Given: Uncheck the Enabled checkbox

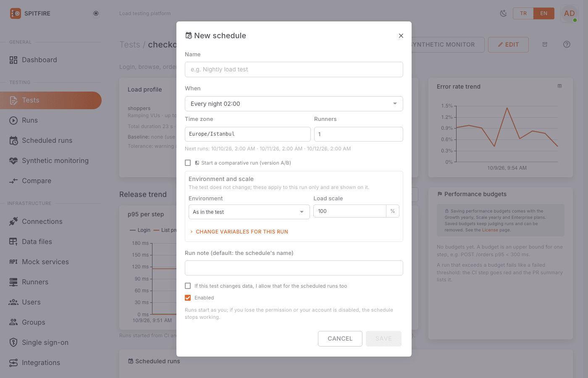Looking at the screenshot, I should click(188, 298).
